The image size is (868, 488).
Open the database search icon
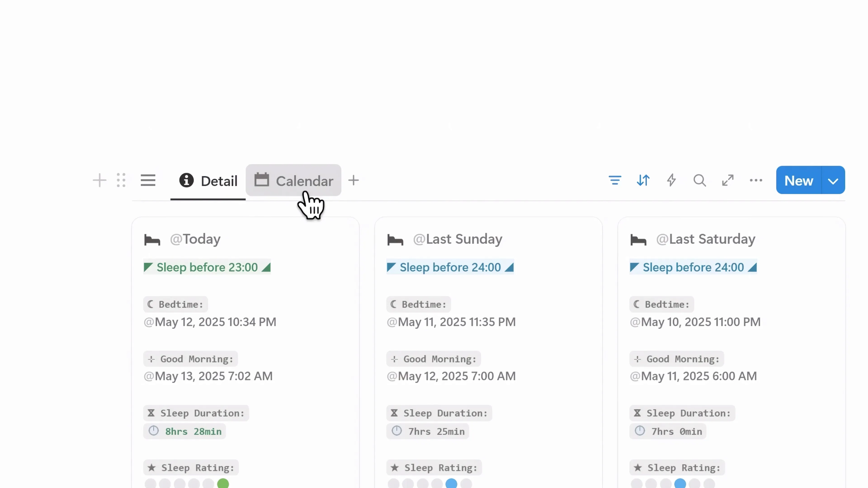pyautogui.click(x=700, y=180)
